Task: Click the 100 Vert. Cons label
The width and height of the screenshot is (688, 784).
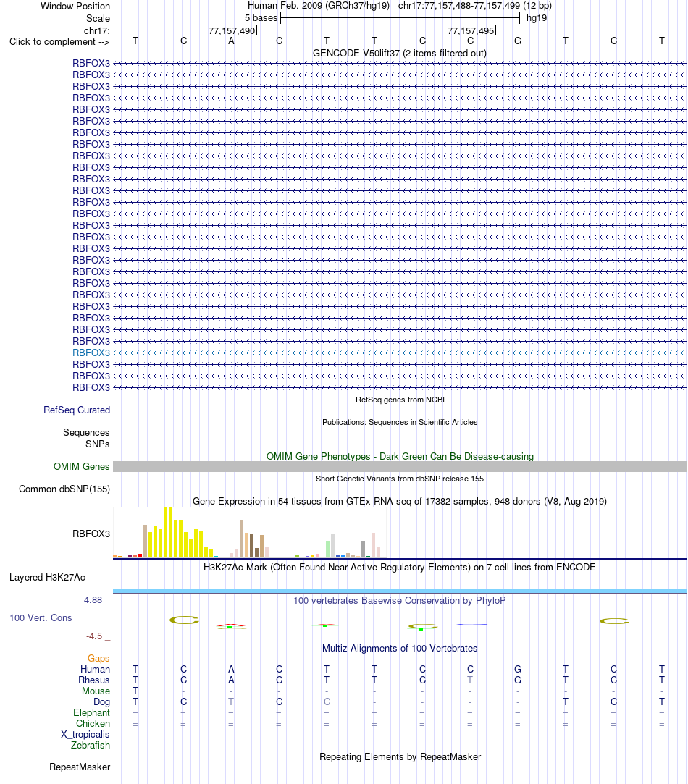Action: point(41,618)
